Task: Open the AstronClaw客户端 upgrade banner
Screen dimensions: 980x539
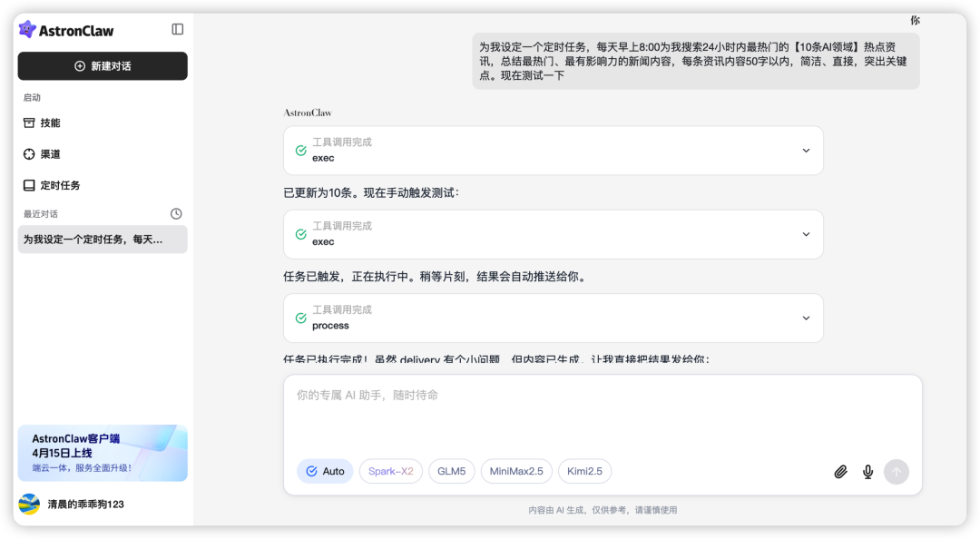Action: click(102, 453)
